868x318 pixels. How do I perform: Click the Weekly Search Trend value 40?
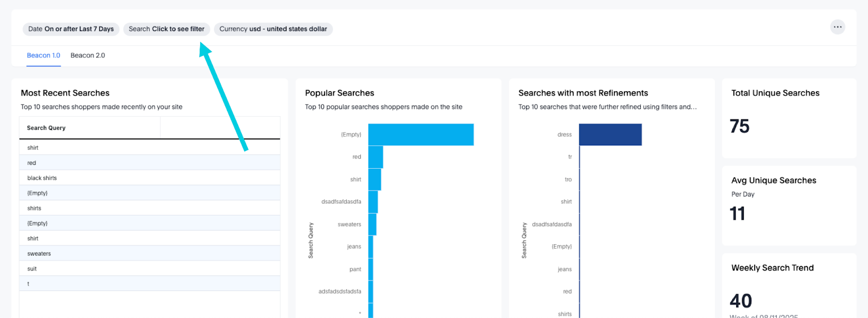(741, 301)
